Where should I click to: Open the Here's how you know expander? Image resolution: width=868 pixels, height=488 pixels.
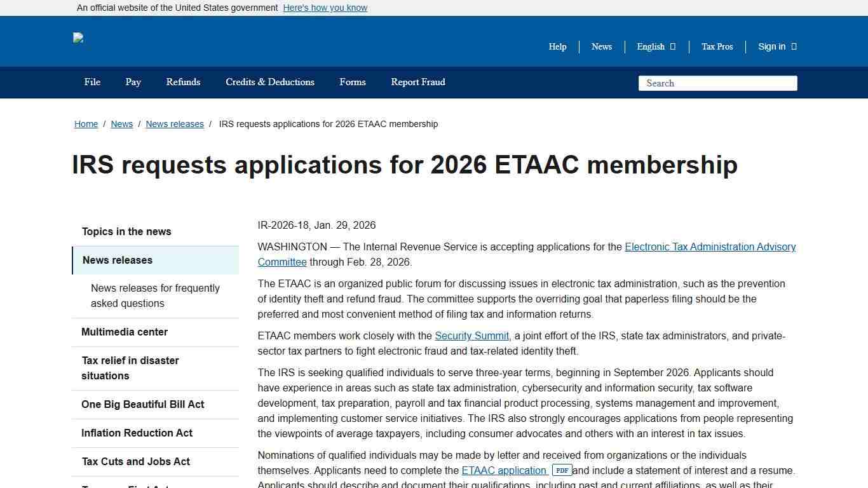[x=325, y=8]
